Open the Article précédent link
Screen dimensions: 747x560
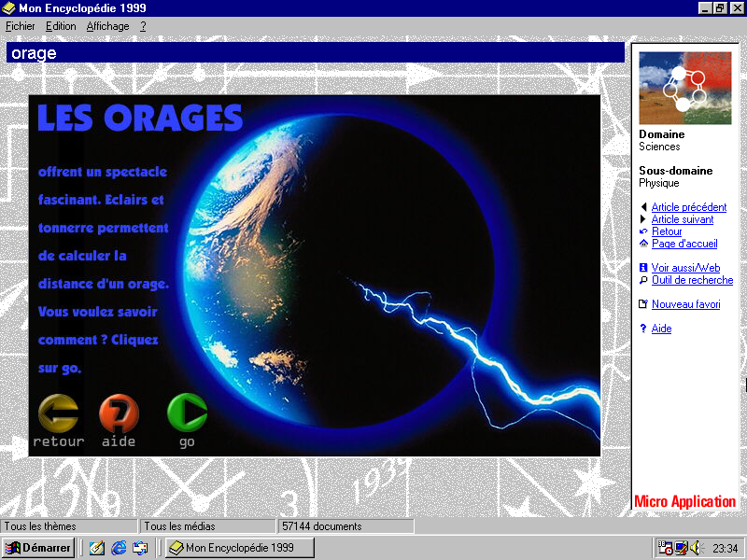click(689, 207)
